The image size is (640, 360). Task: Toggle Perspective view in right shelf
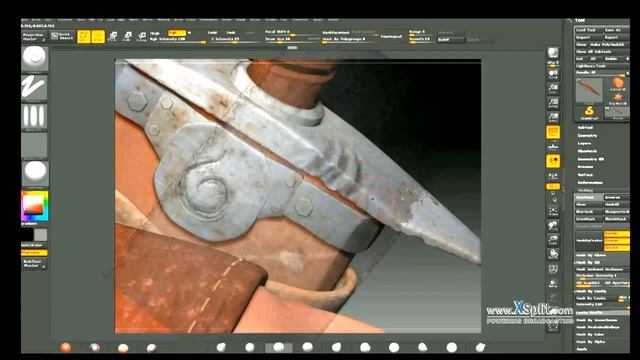553,132
